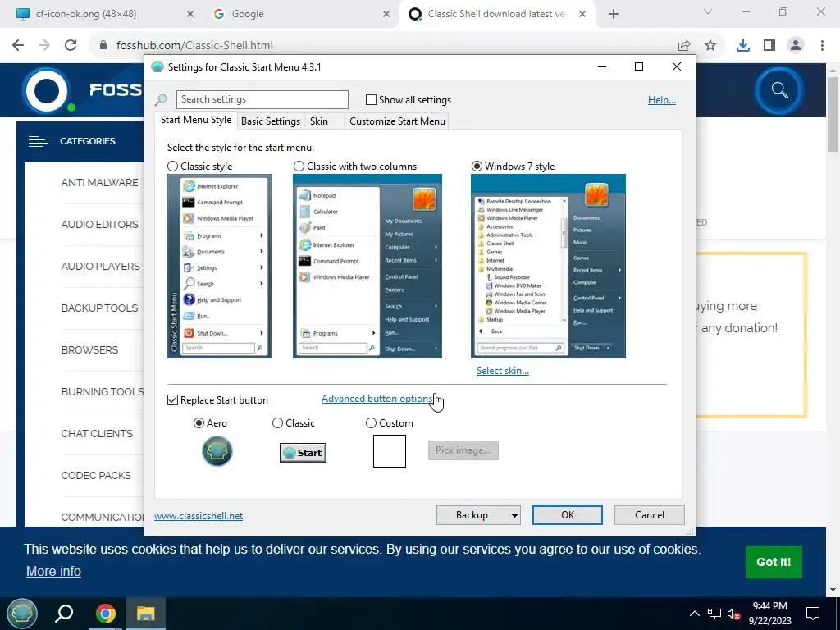Screen dimensions: 840x630
Task: Select Classic with two columns option
Action: tap(299, 166)
